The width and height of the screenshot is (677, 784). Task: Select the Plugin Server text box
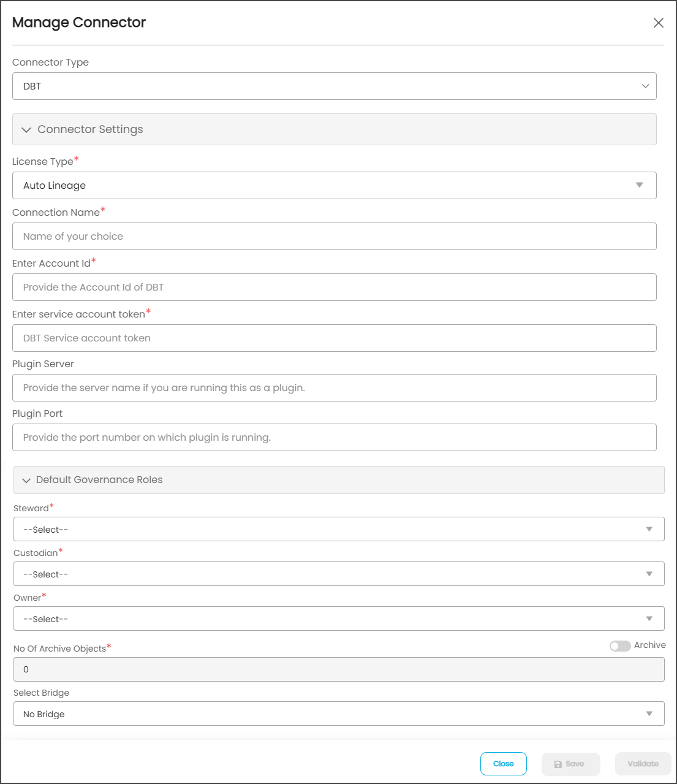coord(334,388)
